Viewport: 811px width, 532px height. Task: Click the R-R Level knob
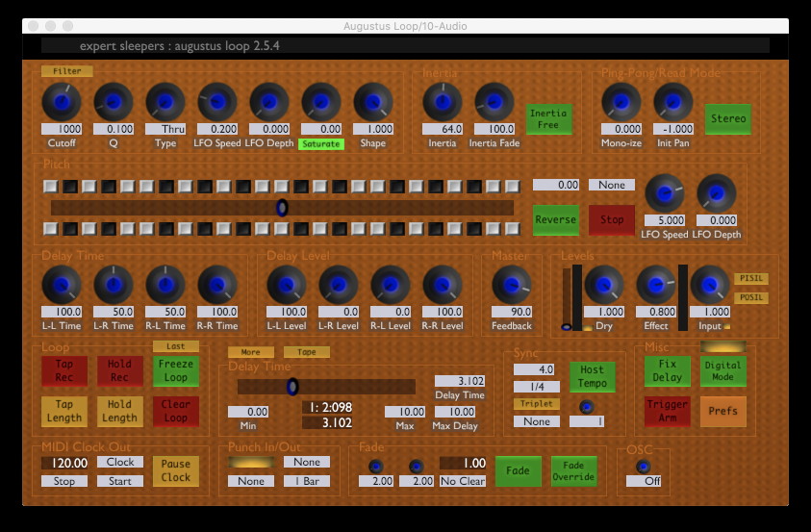tap(443, 285)
